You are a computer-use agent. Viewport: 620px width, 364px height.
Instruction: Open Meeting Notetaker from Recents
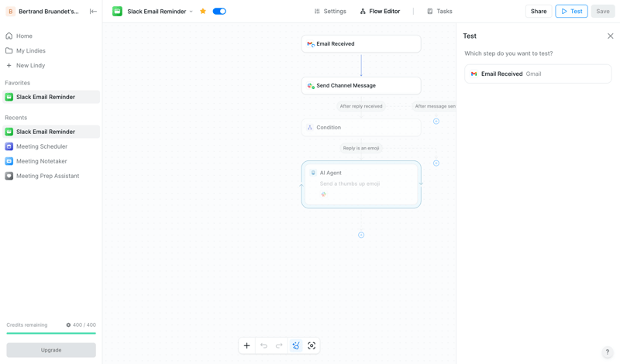point(51,161)
